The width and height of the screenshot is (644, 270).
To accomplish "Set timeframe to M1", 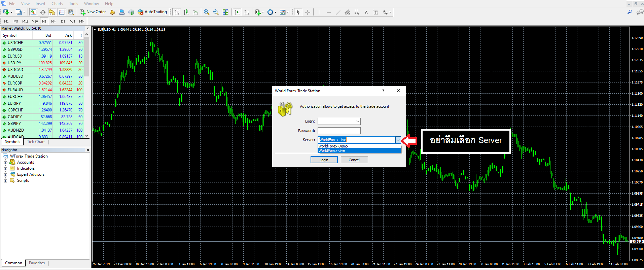I will click(x=6, y=21).
